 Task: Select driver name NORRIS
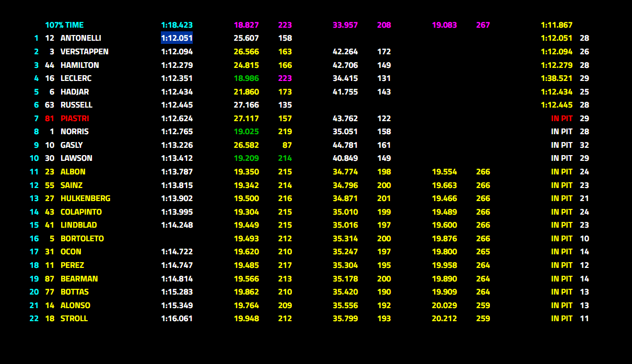[75, 132]
